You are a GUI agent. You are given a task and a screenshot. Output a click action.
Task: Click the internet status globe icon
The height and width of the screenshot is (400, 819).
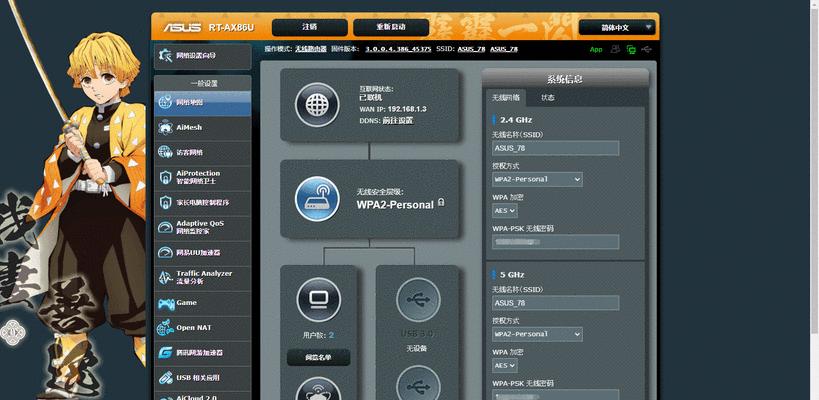click(x=317, y=105)
